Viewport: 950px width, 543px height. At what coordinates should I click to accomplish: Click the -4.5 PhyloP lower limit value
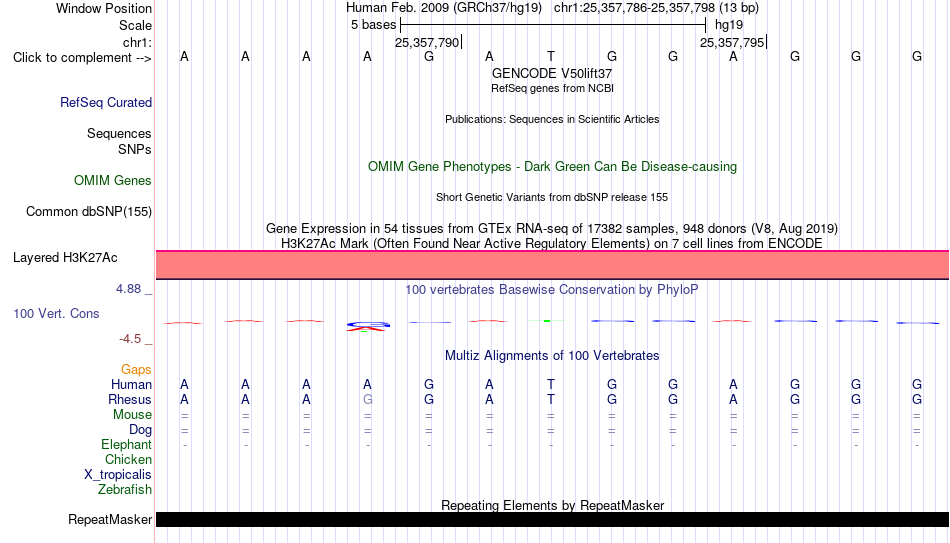[130, 339]
